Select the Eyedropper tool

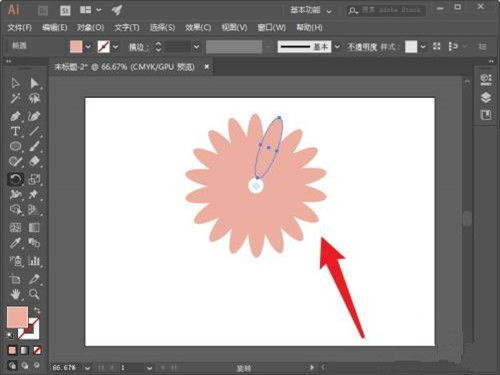(15, 243)
